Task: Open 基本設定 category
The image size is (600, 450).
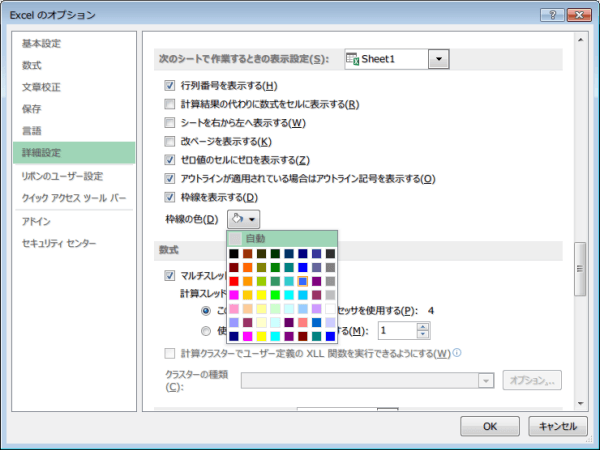Action: click(x=74, y=44)
